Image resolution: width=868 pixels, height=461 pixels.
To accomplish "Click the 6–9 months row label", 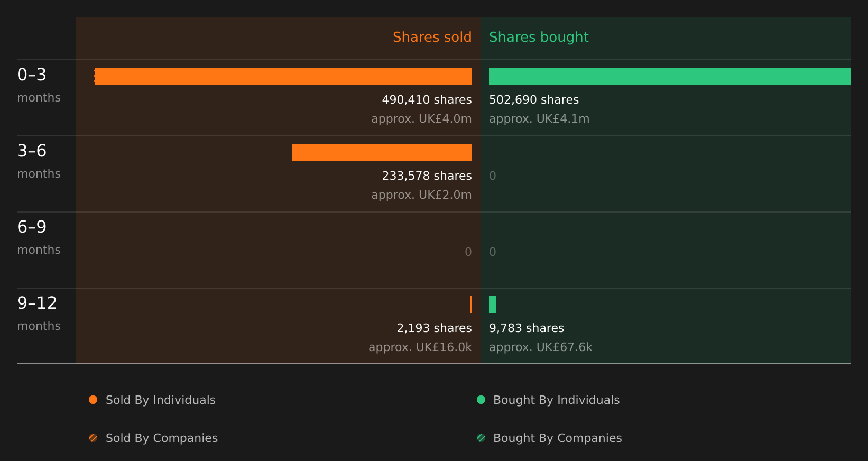I will click(x=39, y=237).
